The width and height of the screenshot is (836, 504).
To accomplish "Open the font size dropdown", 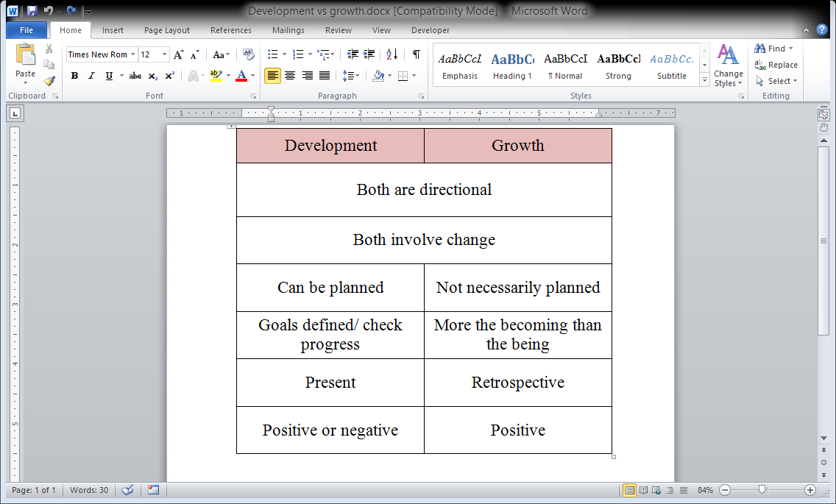I will [164, 54].
